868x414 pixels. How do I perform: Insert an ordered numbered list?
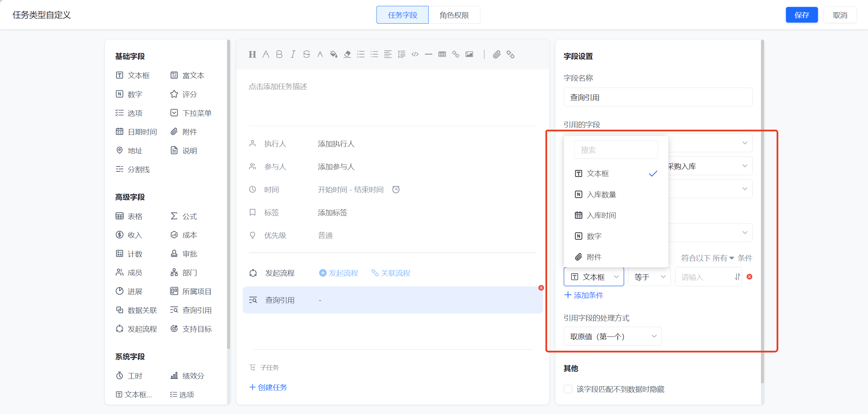[x=361, y=55]
